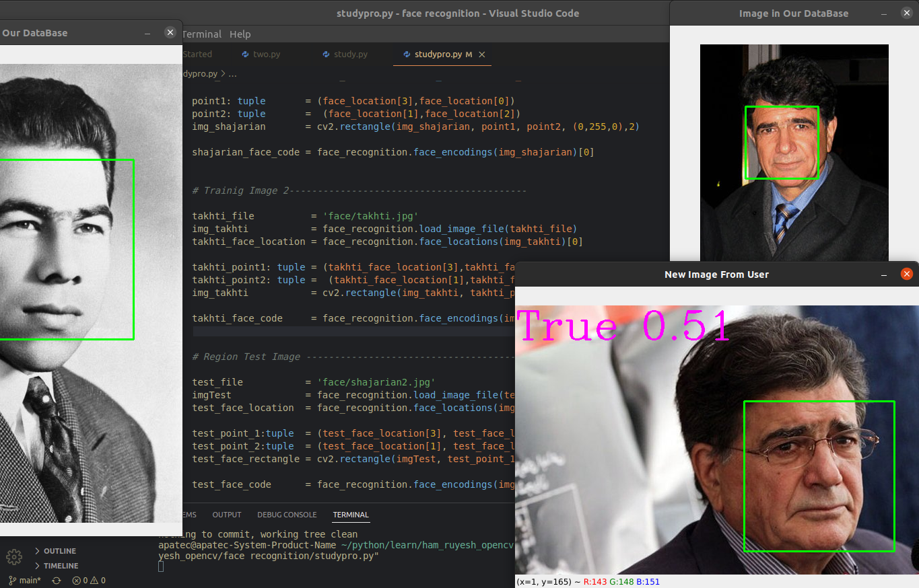Open the breadcrumb ellipsis in studypro.py
Viewport: 919px width, 588px height.
233,74
